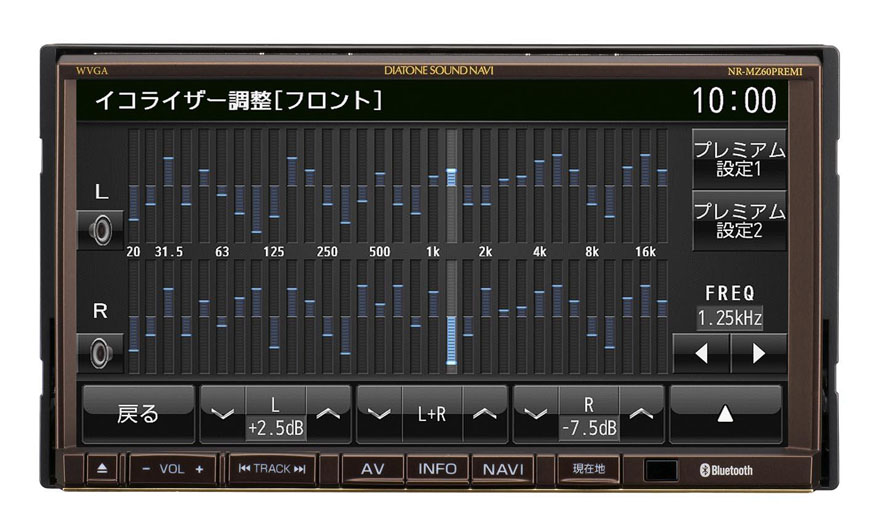Select the highlighted 1.25kHz band in R channel

451,316
